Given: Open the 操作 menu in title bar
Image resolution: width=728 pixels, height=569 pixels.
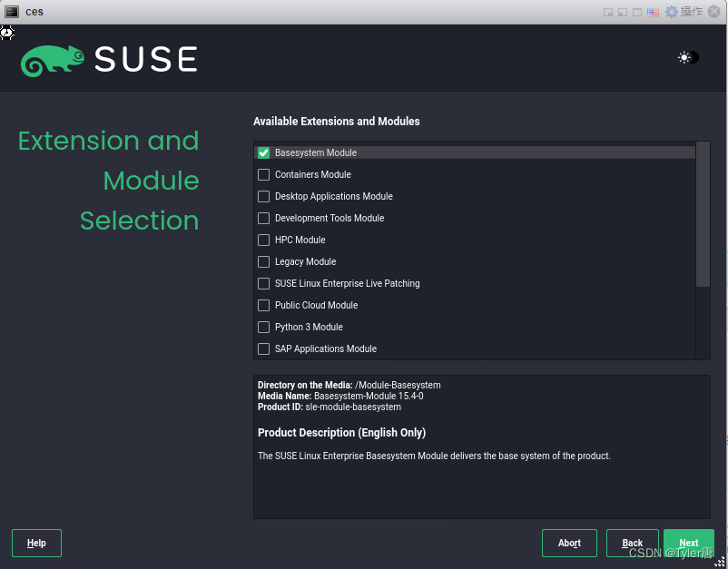Looking at the screenshot, I should pyautogui.click(x=691, y=11).
